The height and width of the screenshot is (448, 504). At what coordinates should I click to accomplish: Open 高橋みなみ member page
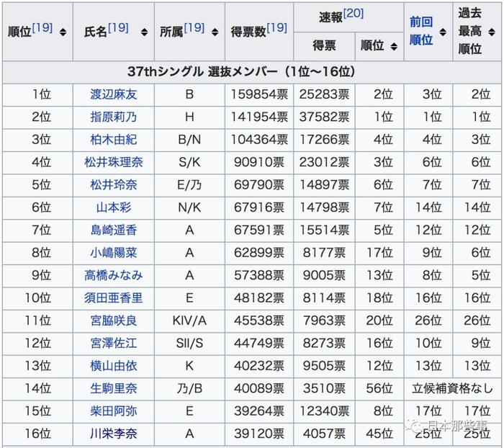click(x=114, y=276)
